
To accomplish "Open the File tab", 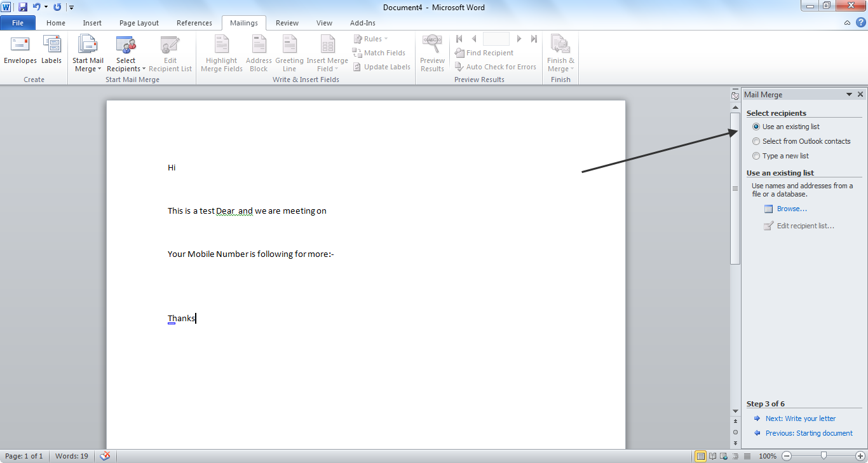I will click(18, 23).
